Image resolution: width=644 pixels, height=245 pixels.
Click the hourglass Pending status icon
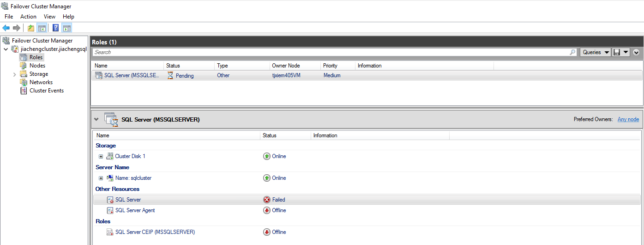point(170,75)
